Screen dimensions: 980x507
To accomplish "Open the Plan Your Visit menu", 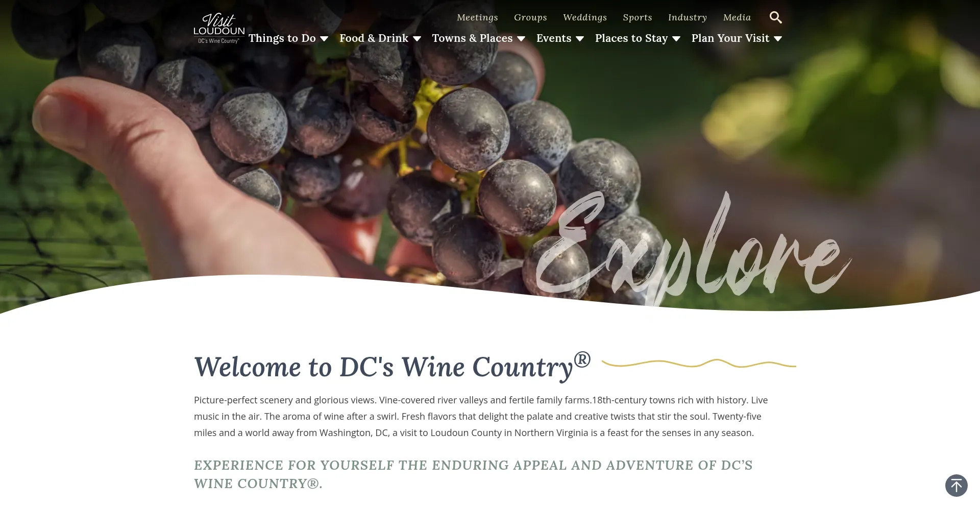I will click(x=730, y=38).
